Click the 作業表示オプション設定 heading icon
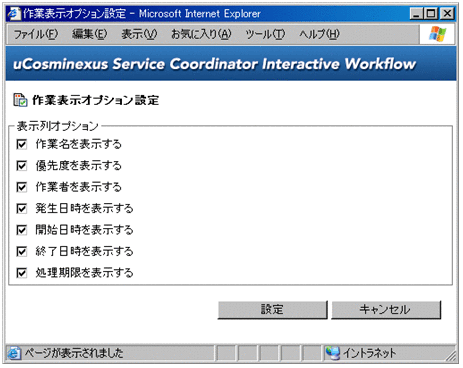Viewport: 463px width, 368px height. click(20, 100)
